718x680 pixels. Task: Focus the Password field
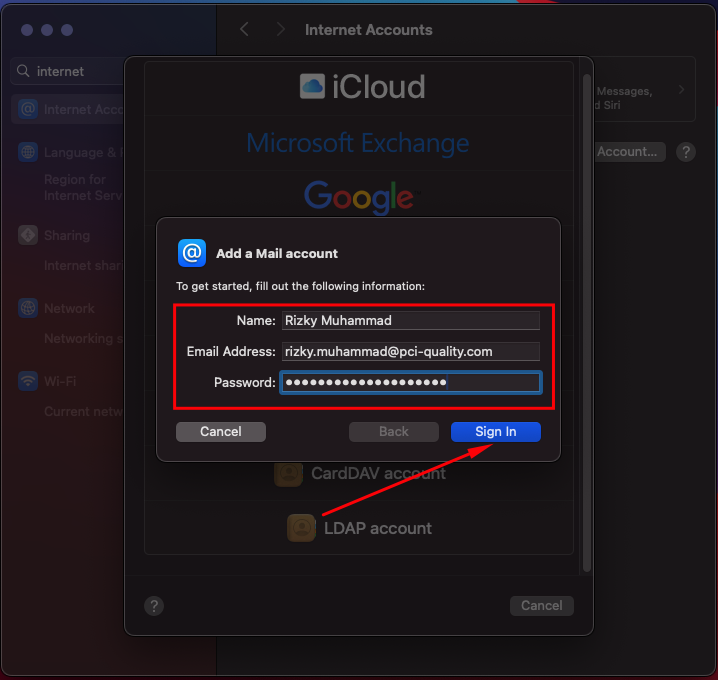pos(411,382)
